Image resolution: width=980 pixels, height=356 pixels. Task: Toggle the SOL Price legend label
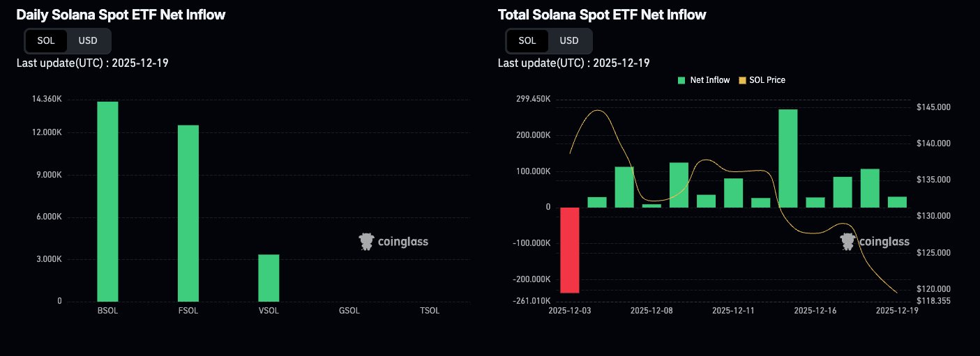click(x=767, y=80)
